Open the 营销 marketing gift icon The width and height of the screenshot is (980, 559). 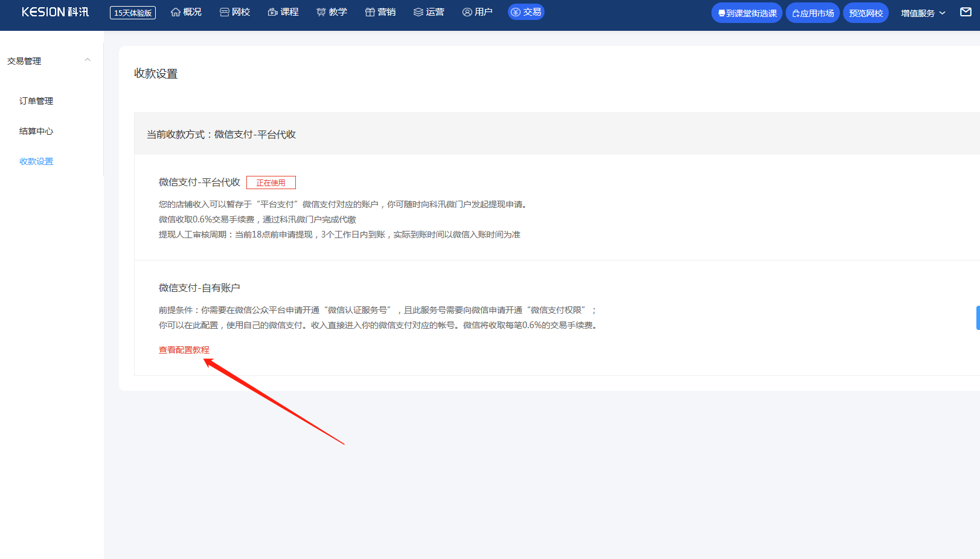point(370,12)
